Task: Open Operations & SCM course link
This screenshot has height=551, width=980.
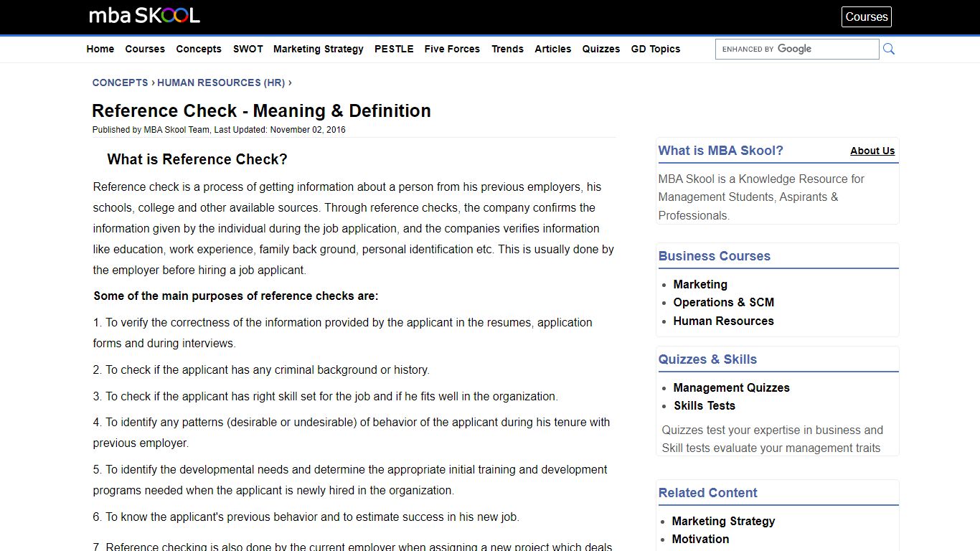Action: coord(724,302)
